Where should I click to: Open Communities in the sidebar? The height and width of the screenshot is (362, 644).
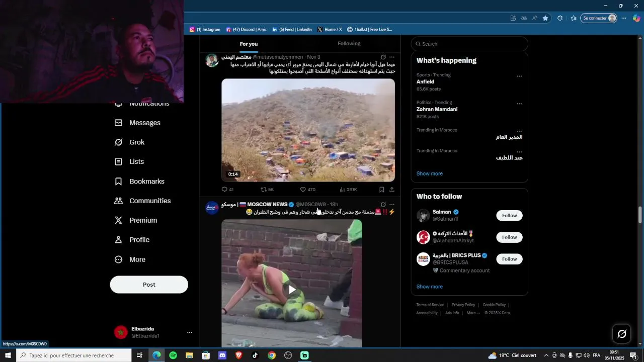click(143, 201)
